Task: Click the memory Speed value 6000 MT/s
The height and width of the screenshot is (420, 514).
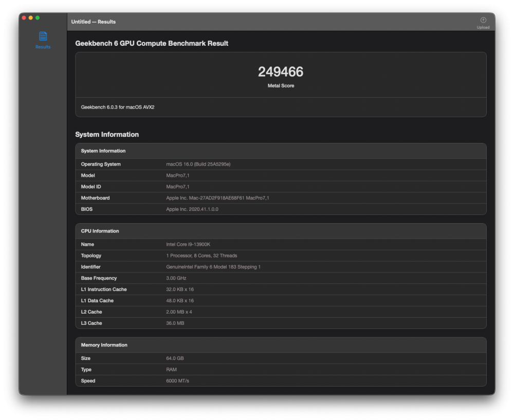Action: [x=177, y=380]
